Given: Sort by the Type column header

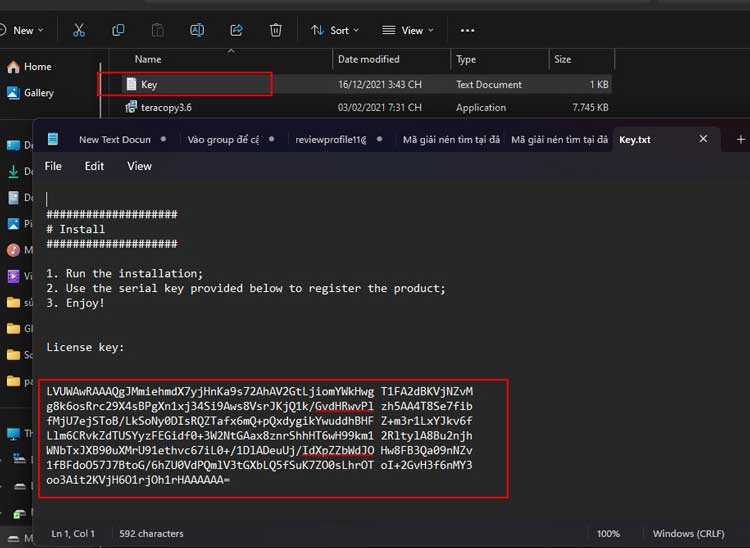Looking at the screenshot, I should point(466,59).
